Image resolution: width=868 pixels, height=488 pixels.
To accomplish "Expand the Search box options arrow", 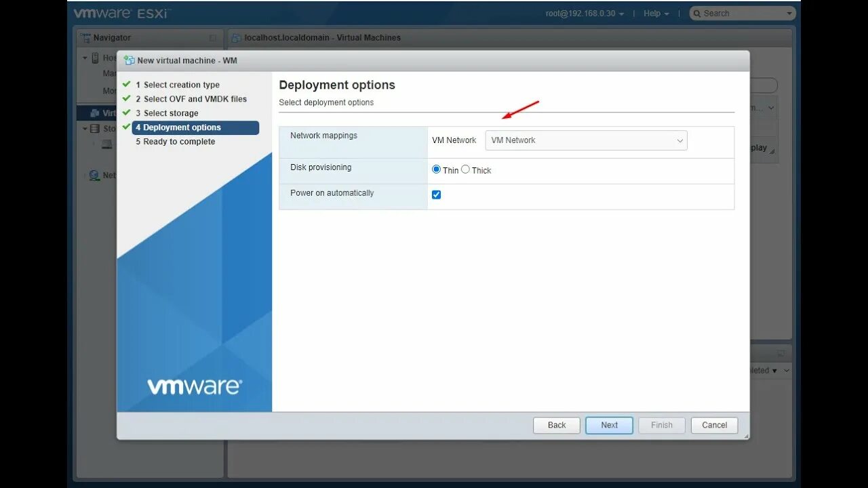I will (x=789, y=14).
